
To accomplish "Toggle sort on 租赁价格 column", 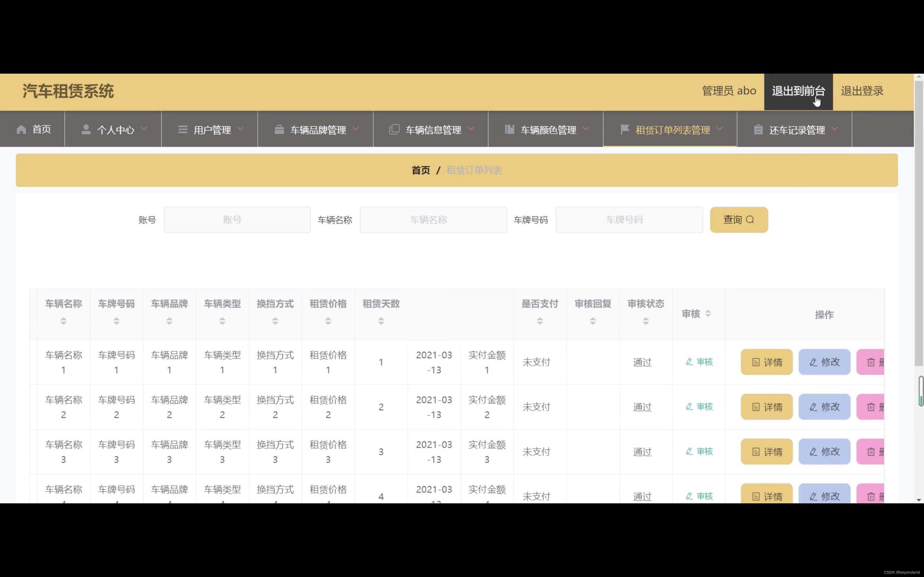I will (328, 321).
